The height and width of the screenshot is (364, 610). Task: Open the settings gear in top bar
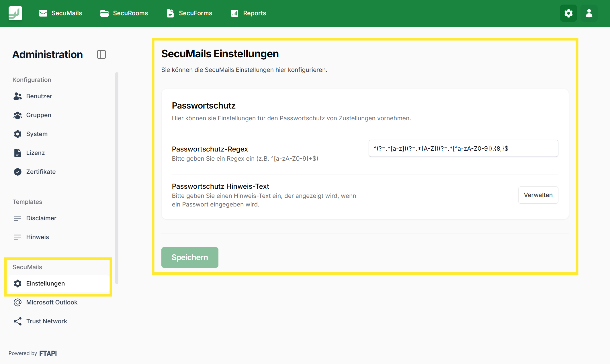coord(568,13)
